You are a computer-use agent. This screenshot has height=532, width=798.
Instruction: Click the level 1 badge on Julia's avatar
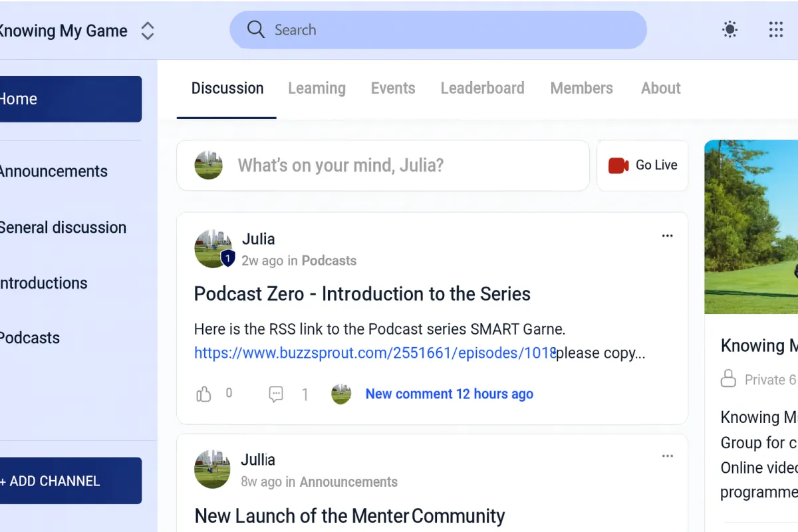pyautogui.click(x=228, y=258)
